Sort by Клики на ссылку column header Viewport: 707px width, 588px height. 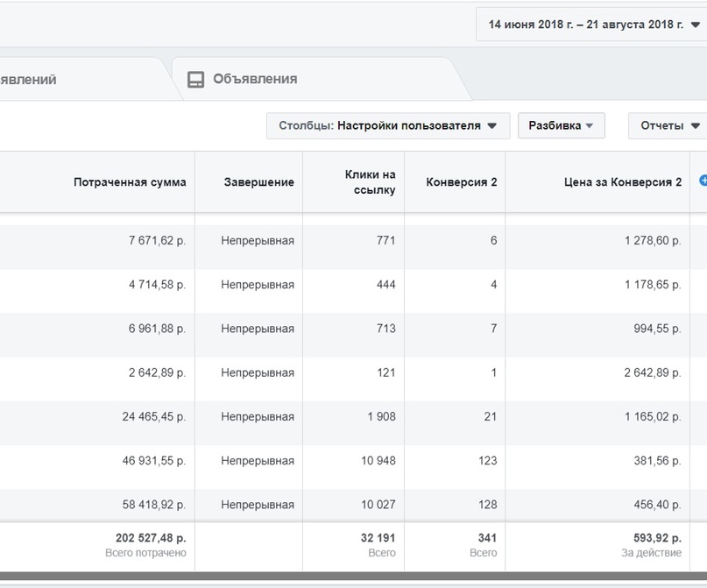[x=371, y=182]
